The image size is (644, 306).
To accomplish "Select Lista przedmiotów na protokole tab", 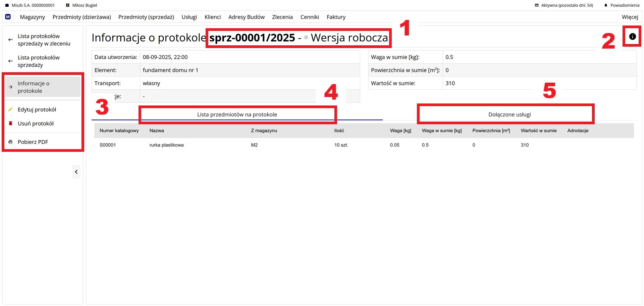I will coord(237,115).
